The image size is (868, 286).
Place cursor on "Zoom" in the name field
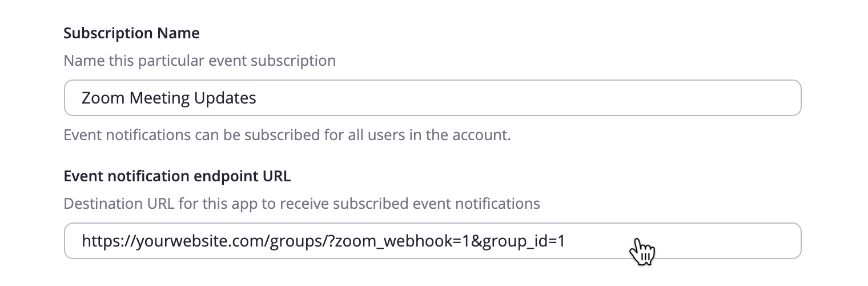(103, 98)
